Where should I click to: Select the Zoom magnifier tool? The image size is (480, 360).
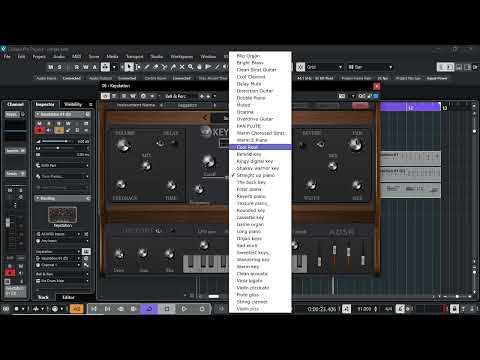[190, 67]
